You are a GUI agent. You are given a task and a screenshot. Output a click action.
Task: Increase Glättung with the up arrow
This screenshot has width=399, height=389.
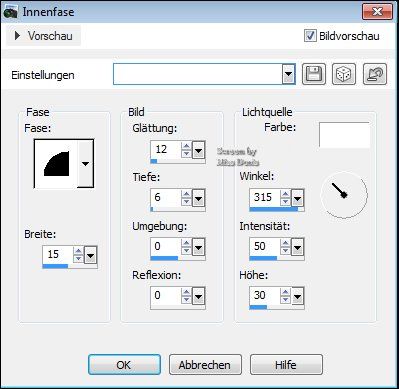pyautogui.click(x=186, y=146)
